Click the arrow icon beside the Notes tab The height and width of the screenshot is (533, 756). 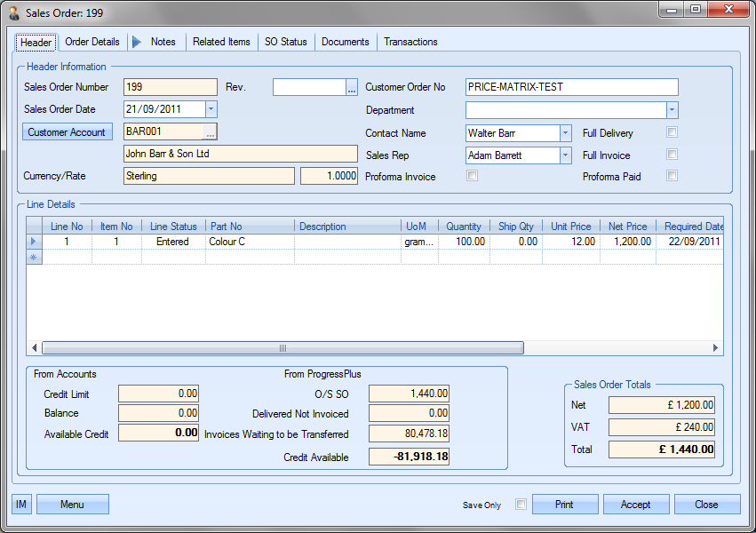pos(137,42)
